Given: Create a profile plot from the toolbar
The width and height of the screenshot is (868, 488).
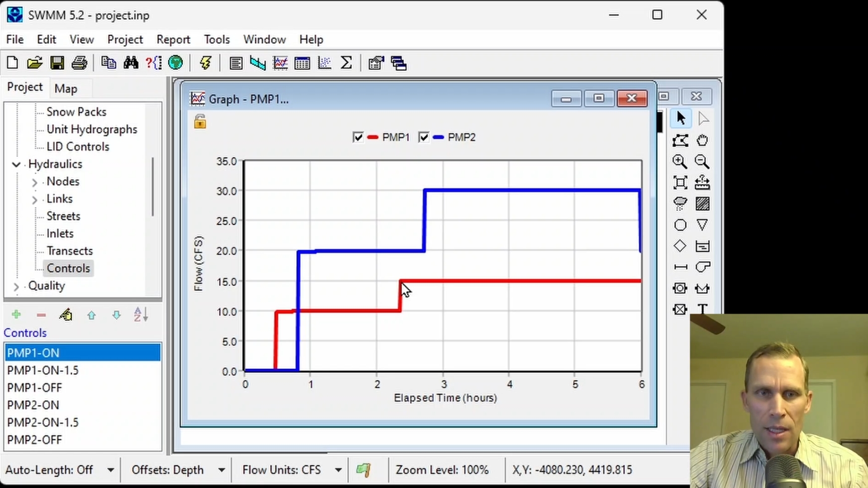Looking at the screenshot, I should click(x=258, y=63).
